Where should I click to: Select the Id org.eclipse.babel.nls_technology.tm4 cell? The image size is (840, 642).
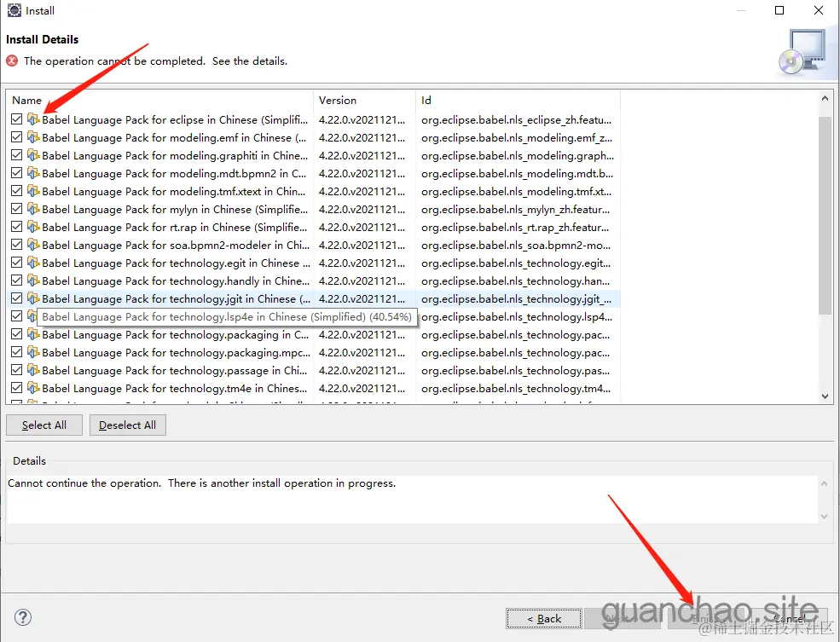pos(516,388)
